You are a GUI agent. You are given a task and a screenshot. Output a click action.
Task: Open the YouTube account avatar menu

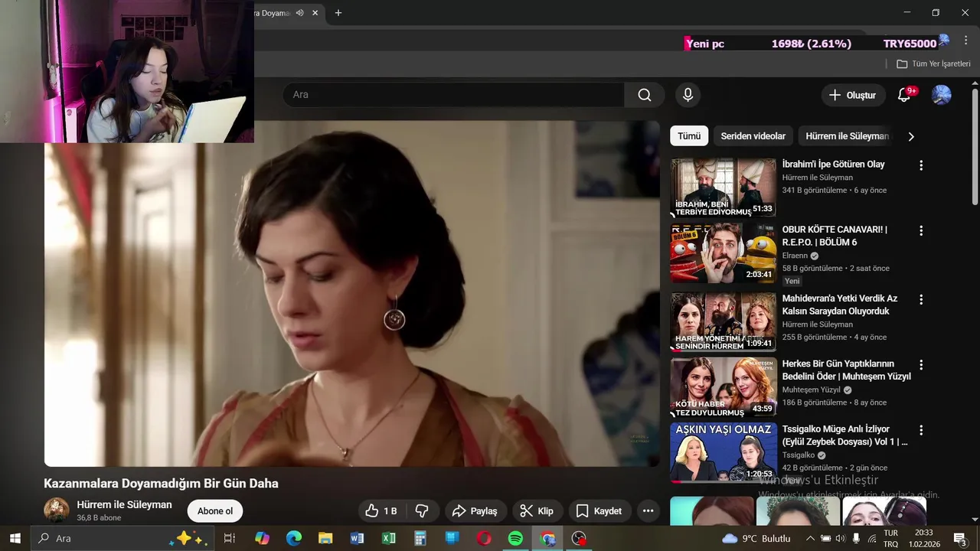941,95
